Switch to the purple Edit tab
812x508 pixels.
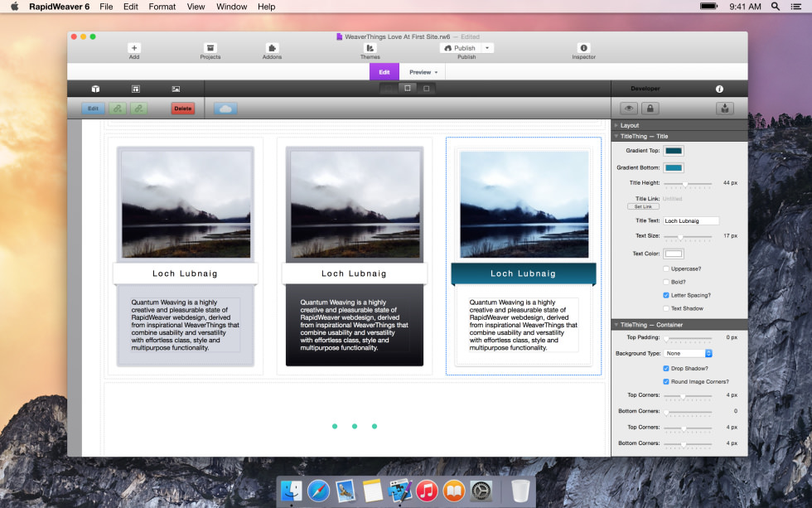pos(384,72)
